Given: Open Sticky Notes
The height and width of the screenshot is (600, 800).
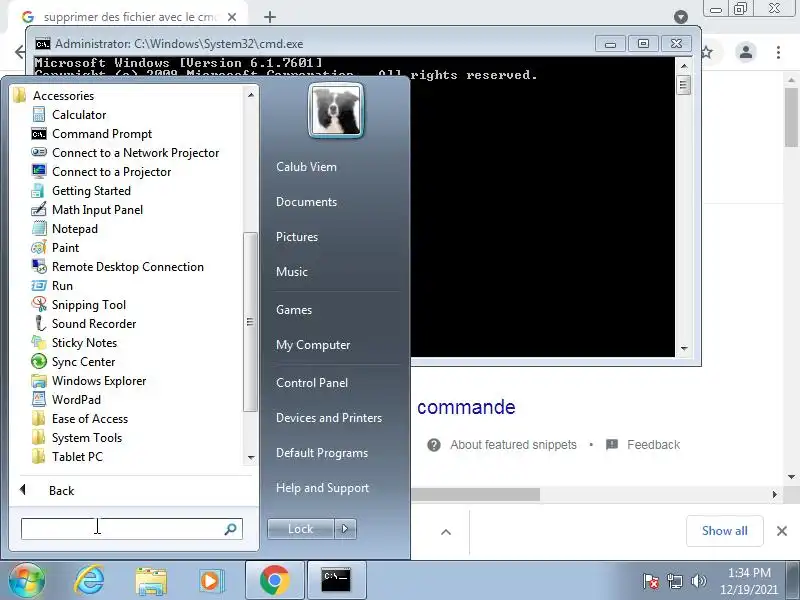Looking at the screenshot, I should click(74, 343).
